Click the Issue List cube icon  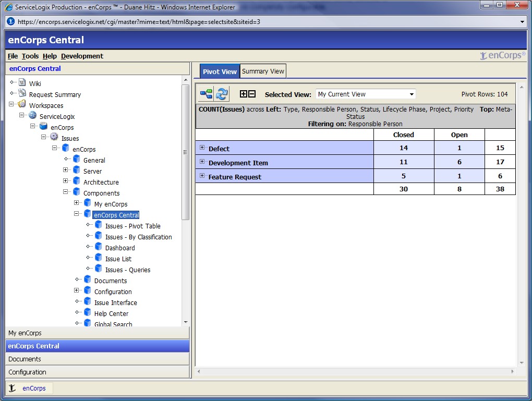[x=99, y=257]
